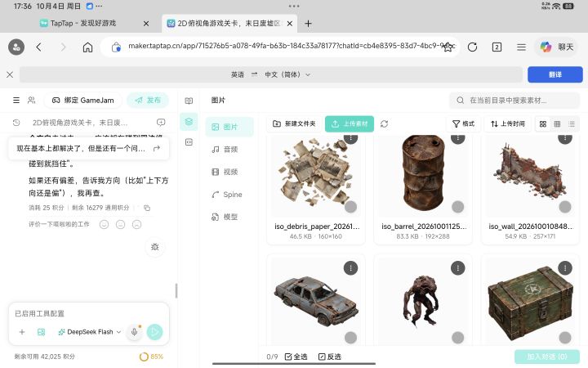Rate the work with the neutral face
The width and height of the screenshot is (588, 368).
120,224
